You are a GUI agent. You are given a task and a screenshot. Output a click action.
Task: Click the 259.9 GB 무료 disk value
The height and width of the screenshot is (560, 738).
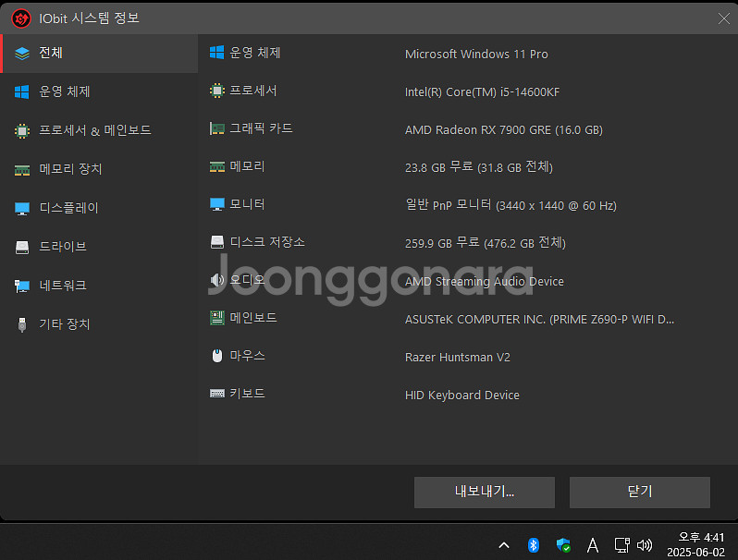(486, 243)
